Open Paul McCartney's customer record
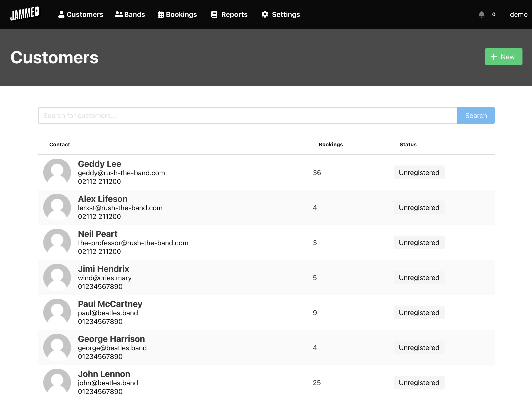Screen dimensions: 532x400 tap(110, 304)
